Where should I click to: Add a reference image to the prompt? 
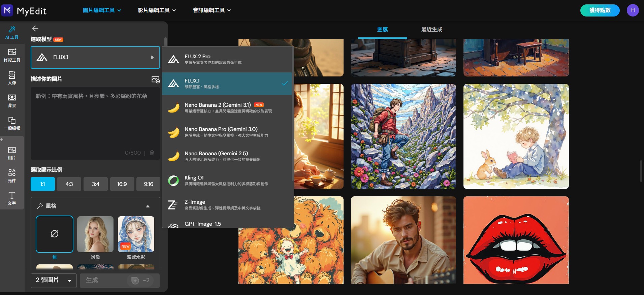155,79
